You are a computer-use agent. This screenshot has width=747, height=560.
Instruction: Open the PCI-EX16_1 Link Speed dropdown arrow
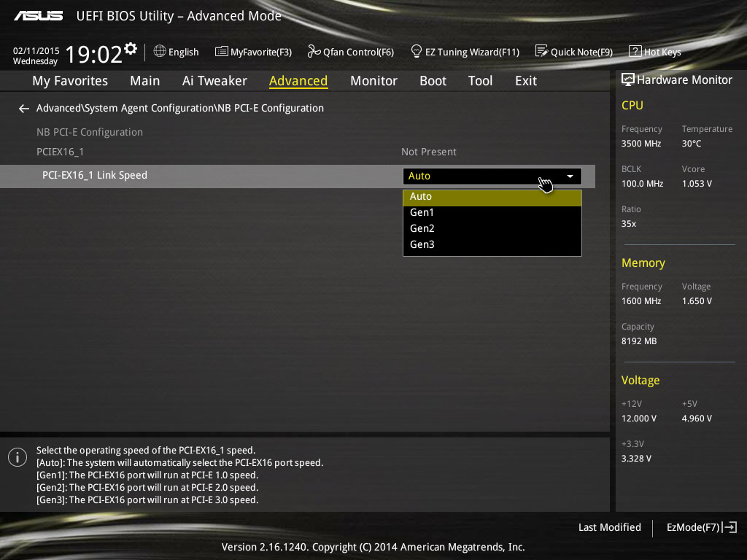point(570,176)
